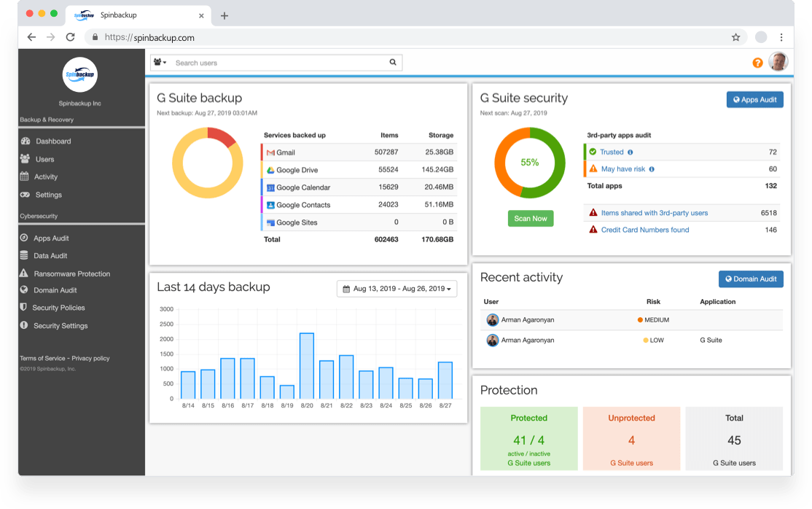Click the Unprotected users card
812x509 pixels.
[x=631, y=438]
